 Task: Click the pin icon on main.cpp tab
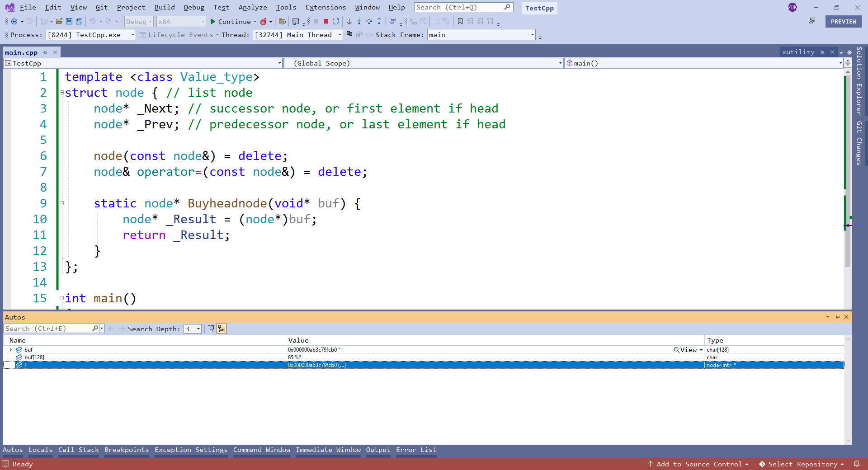coord(45,52)
